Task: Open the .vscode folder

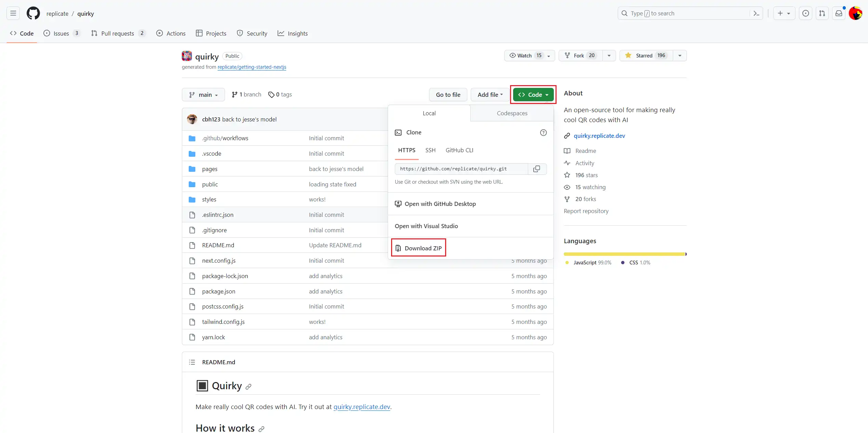Action: pyautogui.click(x=212, y=154)
